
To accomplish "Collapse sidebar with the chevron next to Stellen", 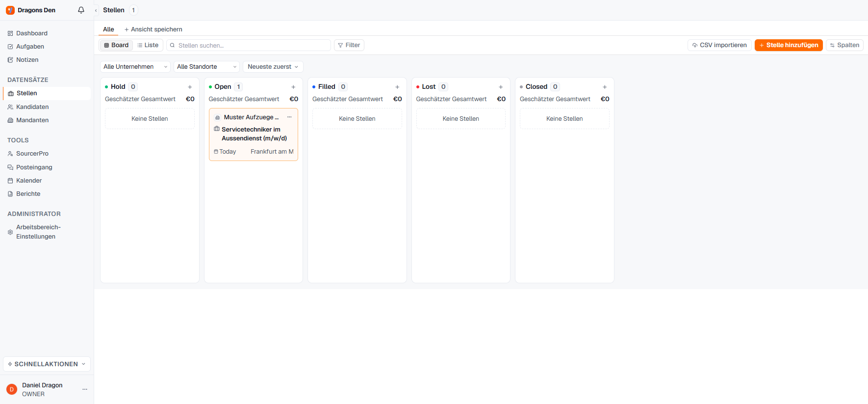I will (96, 10).
